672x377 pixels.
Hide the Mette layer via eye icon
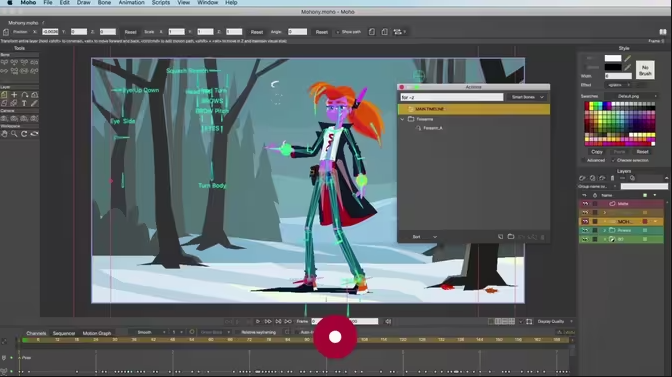click(585, 204)
